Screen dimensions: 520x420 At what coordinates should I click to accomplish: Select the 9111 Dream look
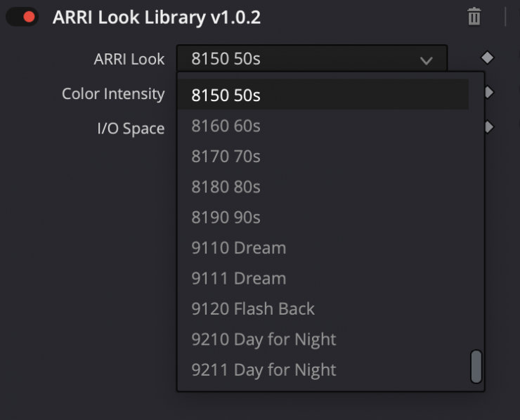[323, 278]
